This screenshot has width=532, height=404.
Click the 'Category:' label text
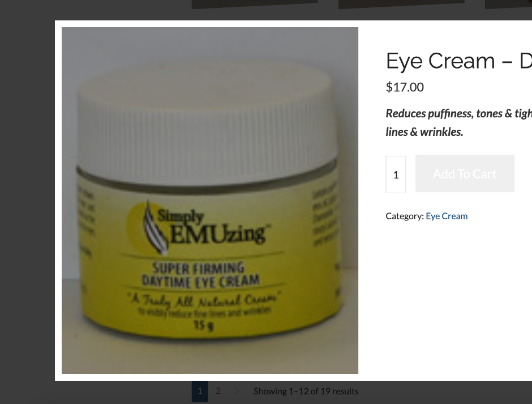pyautogui.click(x=405, y=216)
